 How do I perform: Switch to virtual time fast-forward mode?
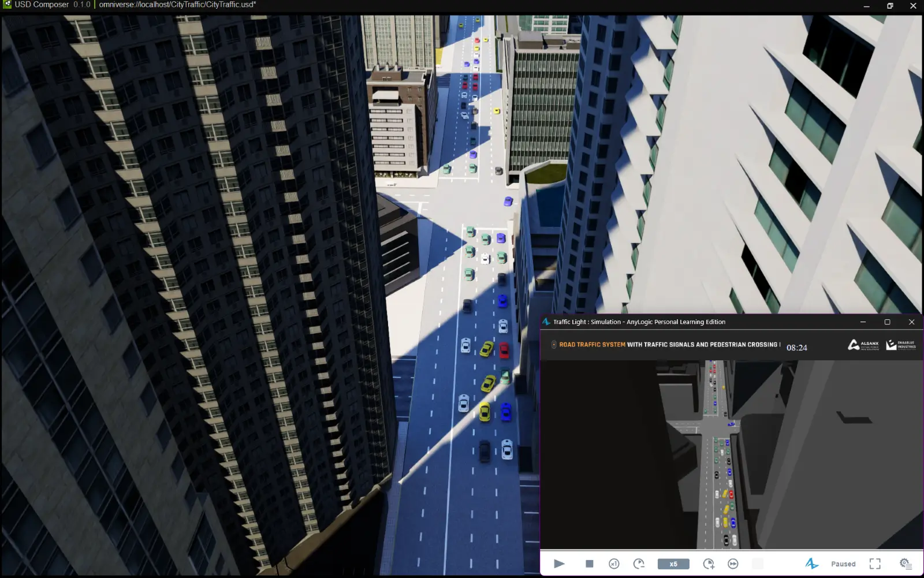(733, 564)
